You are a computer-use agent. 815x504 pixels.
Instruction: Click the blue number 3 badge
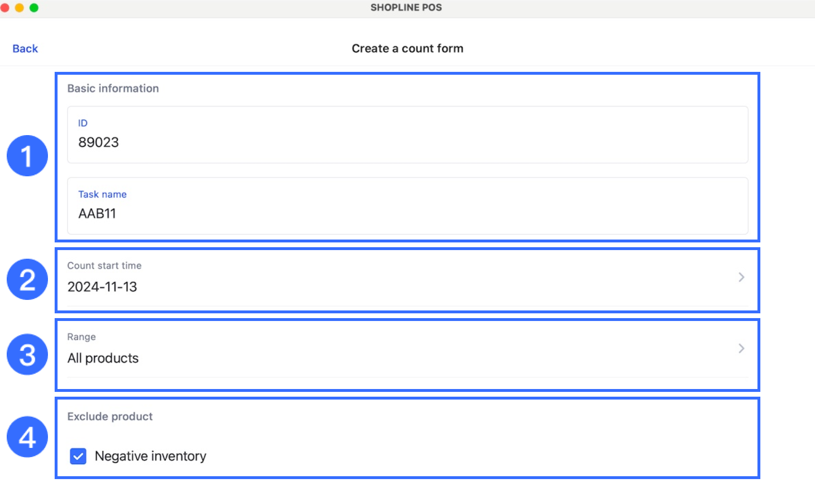(27, 355)
